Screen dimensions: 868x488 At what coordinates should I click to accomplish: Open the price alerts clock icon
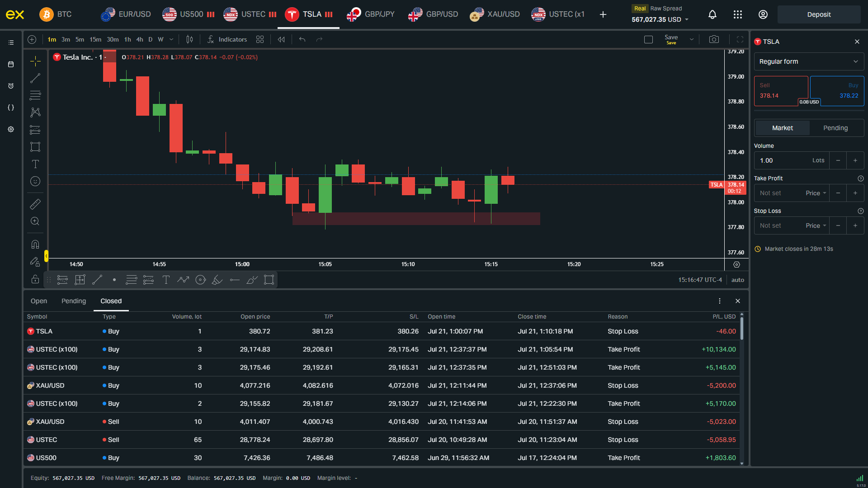coord(11,86)
